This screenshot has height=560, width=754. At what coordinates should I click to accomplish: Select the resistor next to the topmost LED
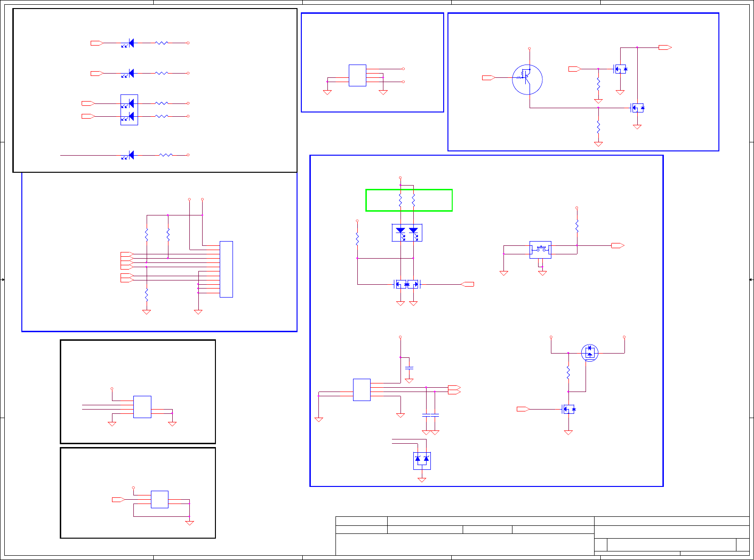(x=161, y=43)
